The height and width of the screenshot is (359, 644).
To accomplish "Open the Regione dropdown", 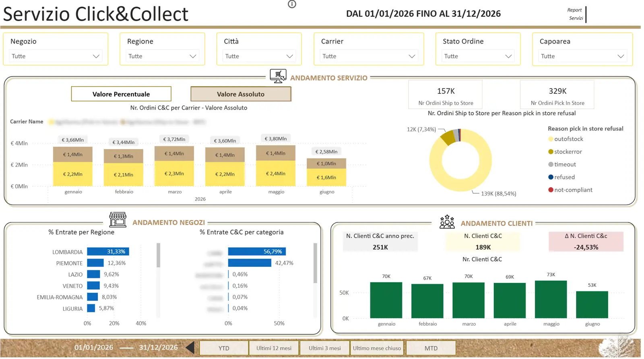I will click(163, 56).
